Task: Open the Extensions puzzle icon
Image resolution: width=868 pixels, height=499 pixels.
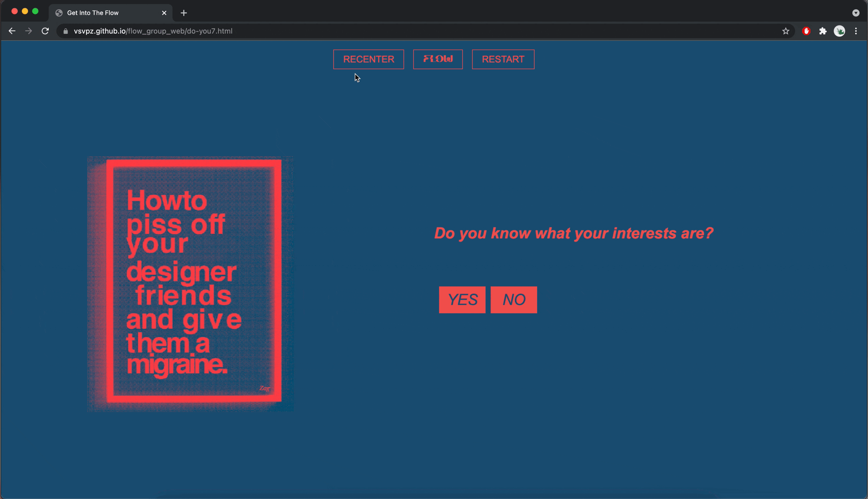Action: pyautogui.click(x=823, y=31)
